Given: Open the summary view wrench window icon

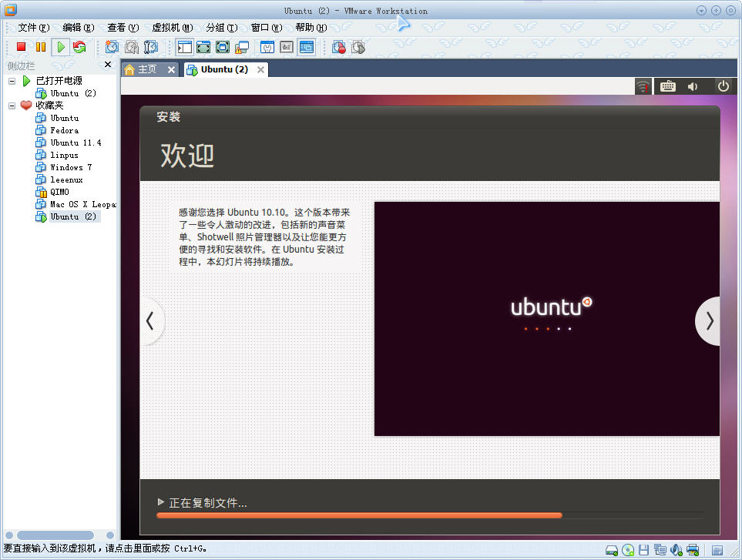Looking at the screenshot, I should 267,47.
